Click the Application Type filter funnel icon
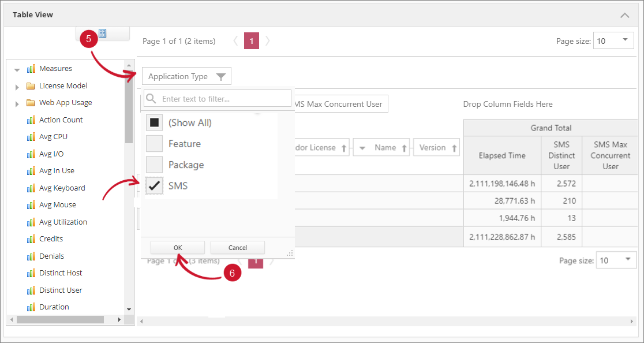The image size is (644, 343). 220,77
